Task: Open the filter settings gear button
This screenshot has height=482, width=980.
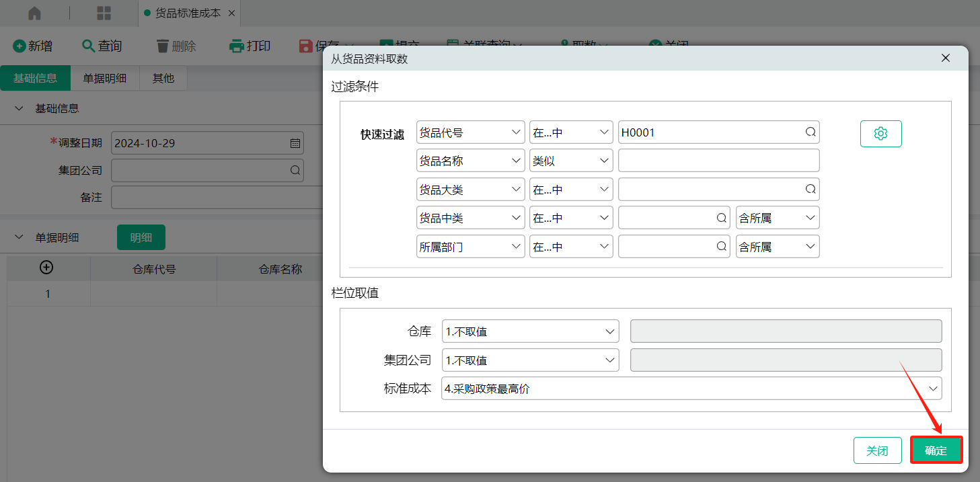Action: [880, 133]
